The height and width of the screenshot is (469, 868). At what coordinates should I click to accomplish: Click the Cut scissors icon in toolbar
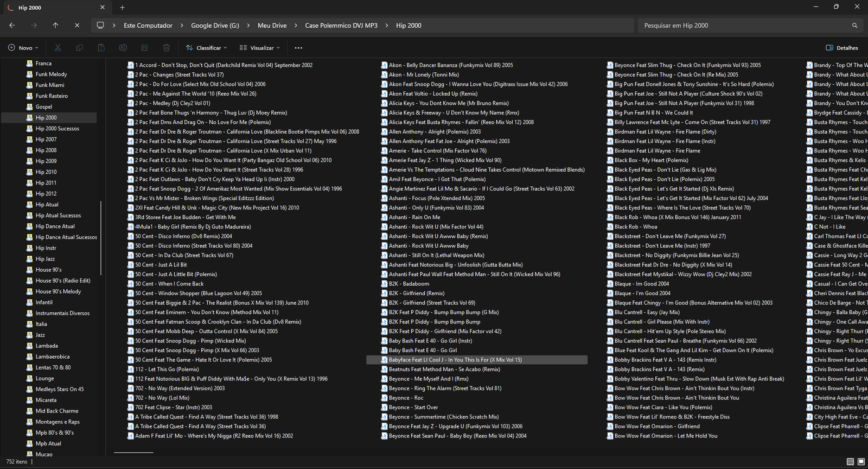tap(58, 48)
